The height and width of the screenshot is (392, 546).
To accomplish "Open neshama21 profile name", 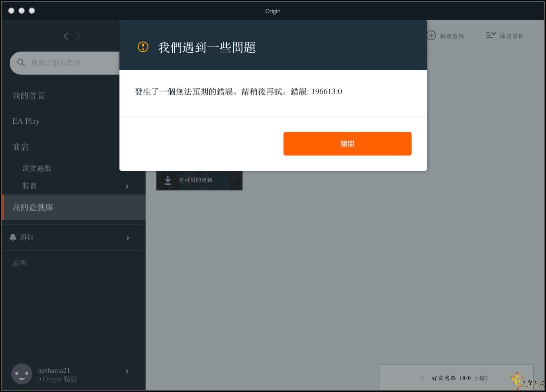I will coord(54,370).
